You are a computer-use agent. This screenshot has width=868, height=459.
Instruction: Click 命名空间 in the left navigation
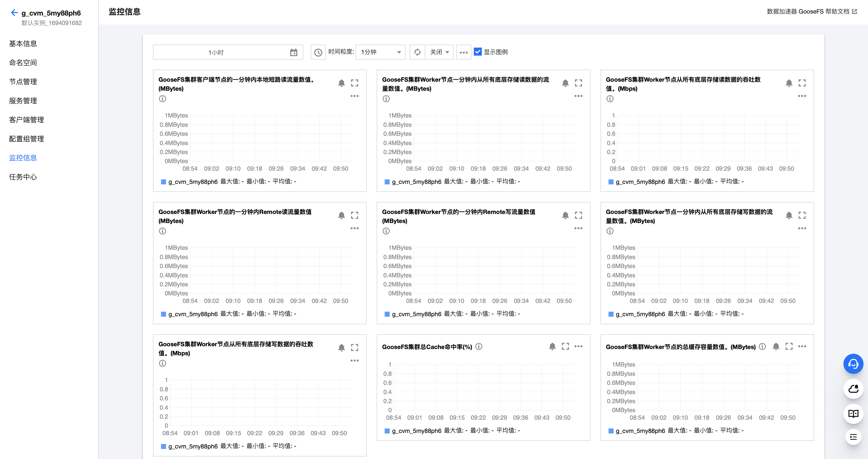coord(23,63)
